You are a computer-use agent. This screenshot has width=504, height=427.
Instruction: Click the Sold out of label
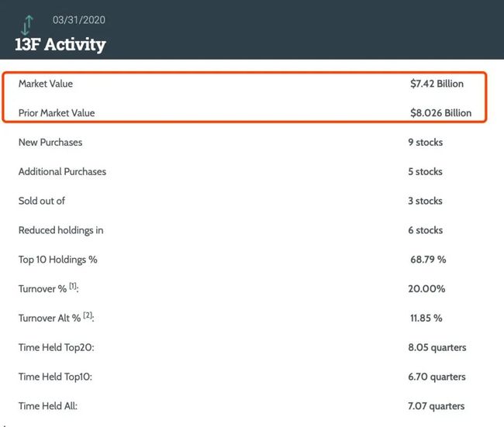(42, 201)
